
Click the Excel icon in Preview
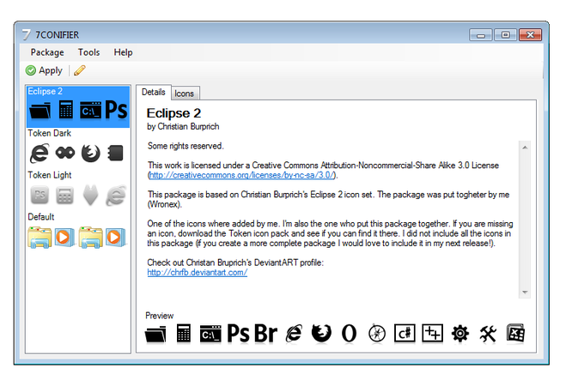coord(516,333)
